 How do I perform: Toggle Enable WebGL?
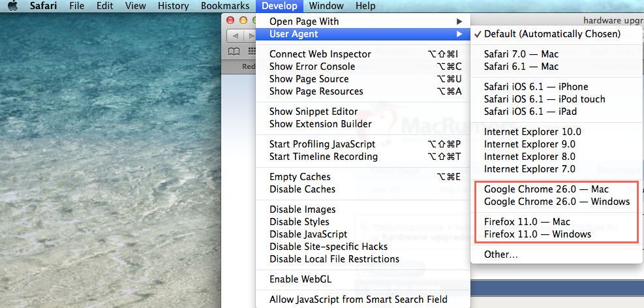pyautogui.click(x=363, y=279)
